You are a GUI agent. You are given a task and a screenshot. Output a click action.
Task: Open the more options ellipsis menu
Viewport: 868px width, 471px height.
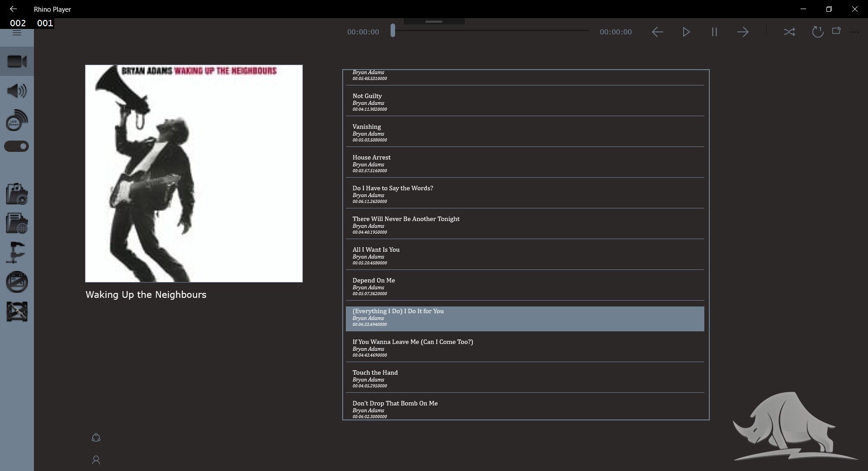tap(854, 32)
